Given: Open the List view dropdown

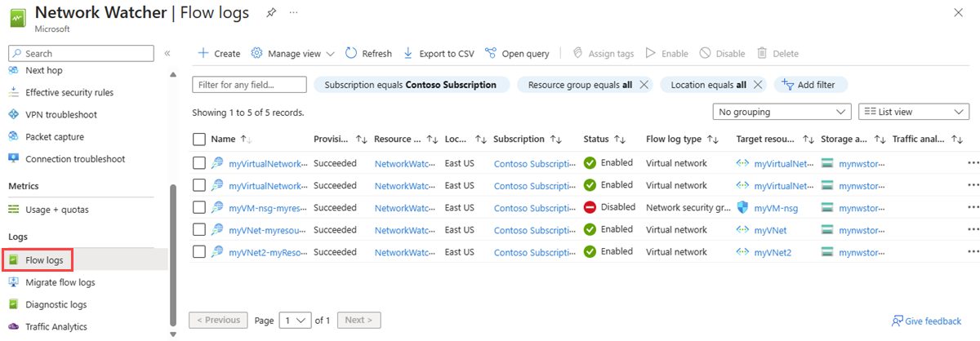Looking at the screenshot, I should coord(914,112).
